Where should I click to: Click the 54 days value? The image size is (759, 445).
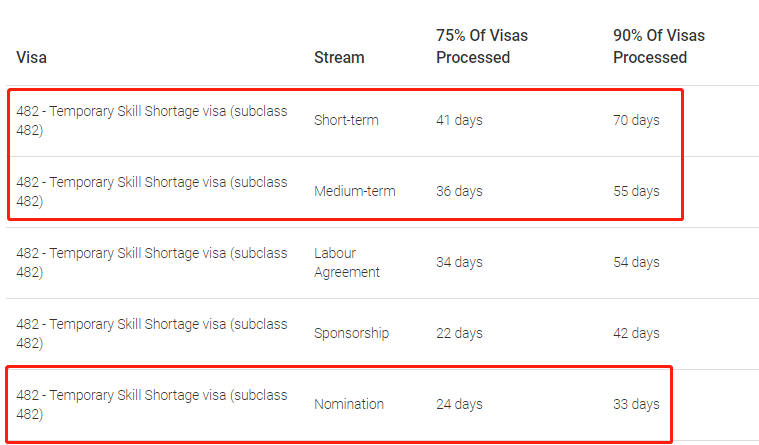(x=636, y=262)
